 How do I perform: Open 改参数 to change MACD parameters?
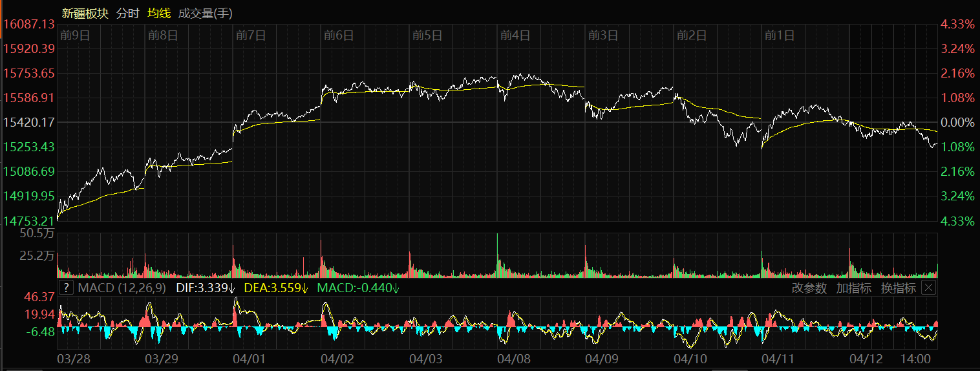coord(809,288)
